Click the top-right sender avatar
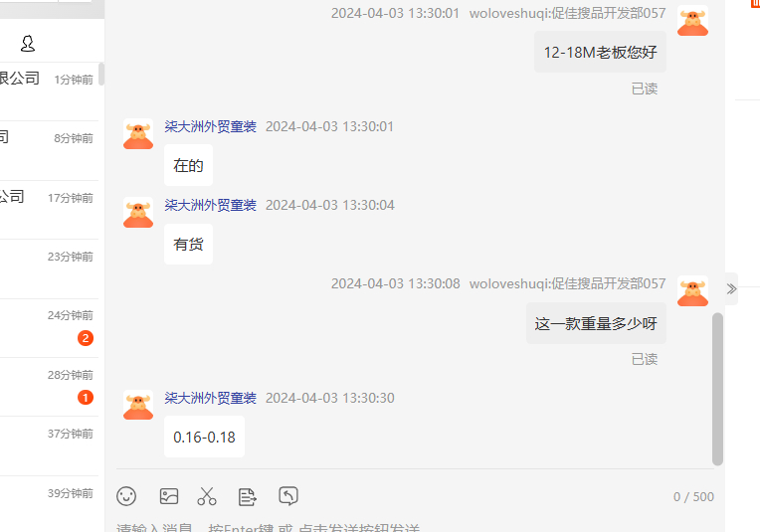Screen dimensions: 760x532 click(x=692, y=21)
